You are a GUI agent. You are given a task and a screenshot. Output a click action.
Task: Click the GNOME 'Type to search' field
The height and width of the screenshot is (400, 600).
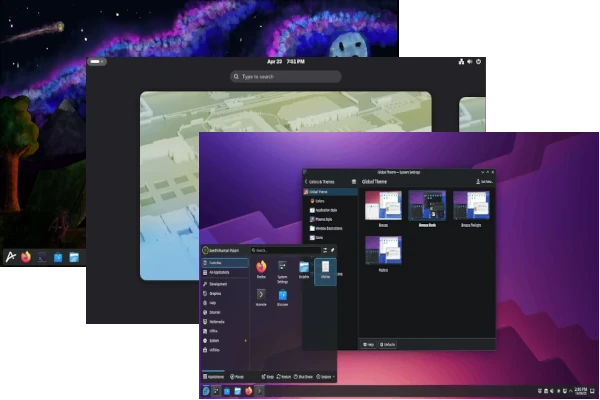(x=286, y=77)
